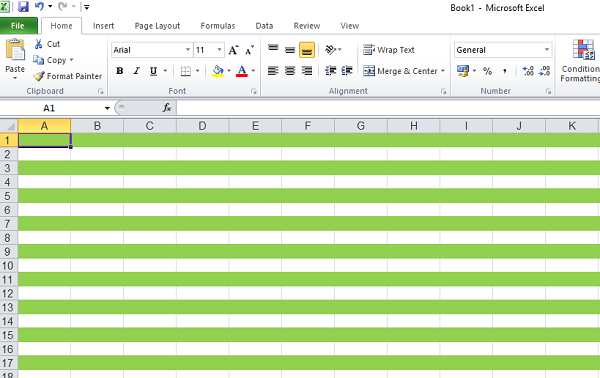The height and width of the screenshot is (378, 600).
Task: Switch to the Data tab
Action: coord(264,26)
